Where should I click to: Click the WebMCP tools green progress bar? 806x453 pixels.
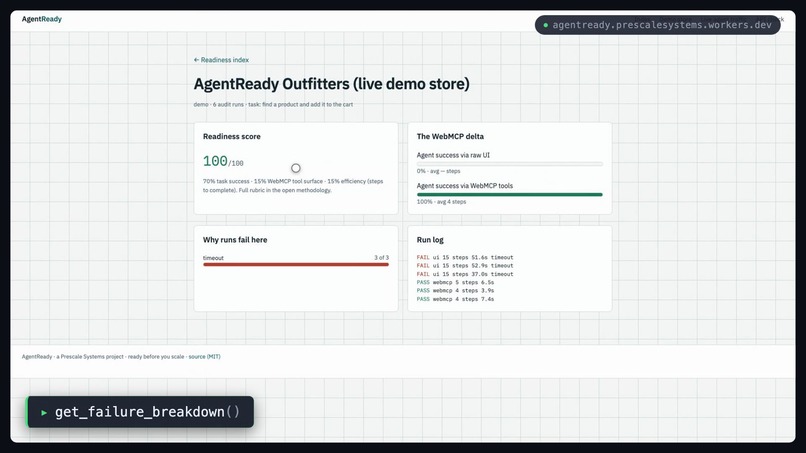pyautogui.click(x=509, y=194)
